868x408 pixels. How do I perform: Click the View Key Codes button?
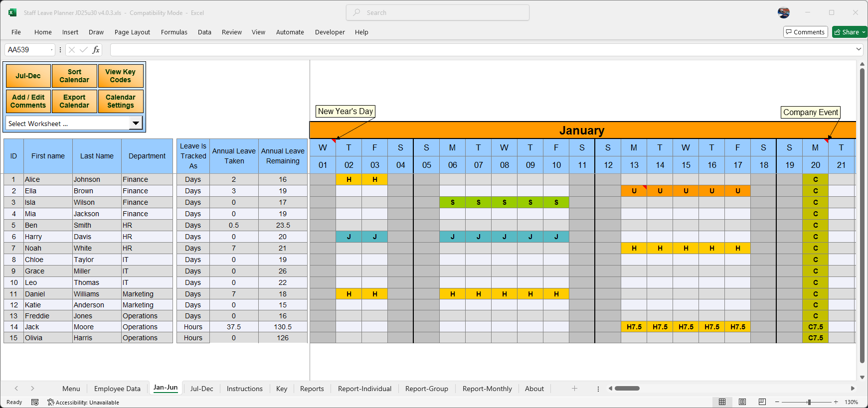(x=121, y=76)
